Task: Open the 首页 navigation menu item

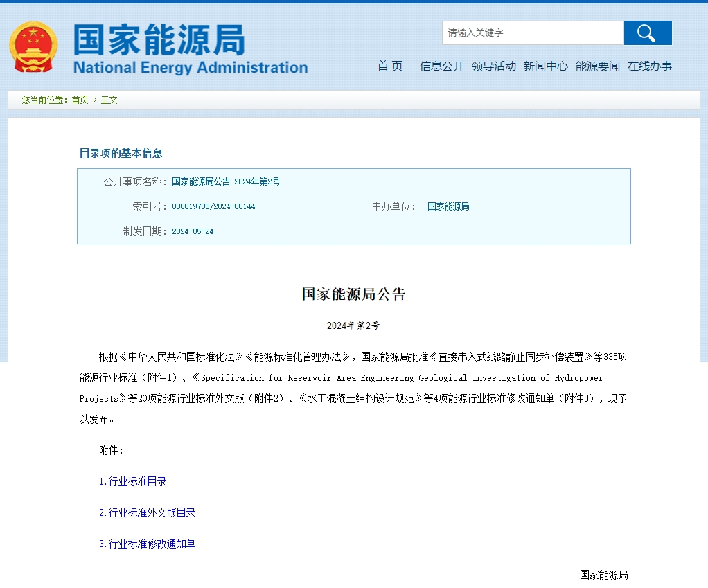Action: [x=390, y=66]
